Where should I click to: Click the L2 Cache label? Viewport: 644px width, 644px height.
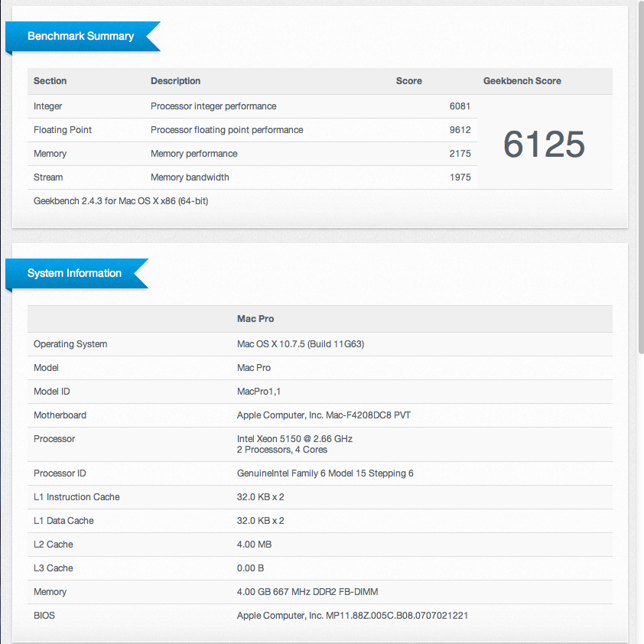[x=54, y=545]
